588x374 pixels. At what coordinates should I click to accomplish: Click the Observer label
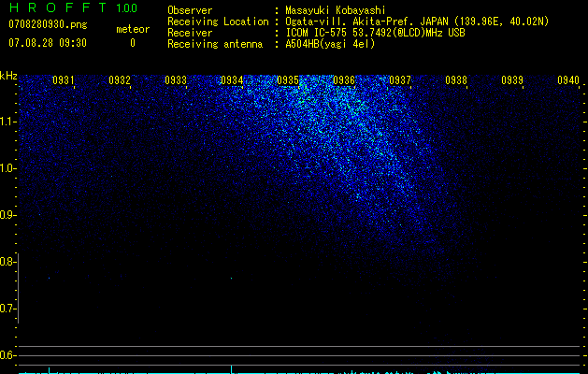pyautogui.click(x=190, y=10)
